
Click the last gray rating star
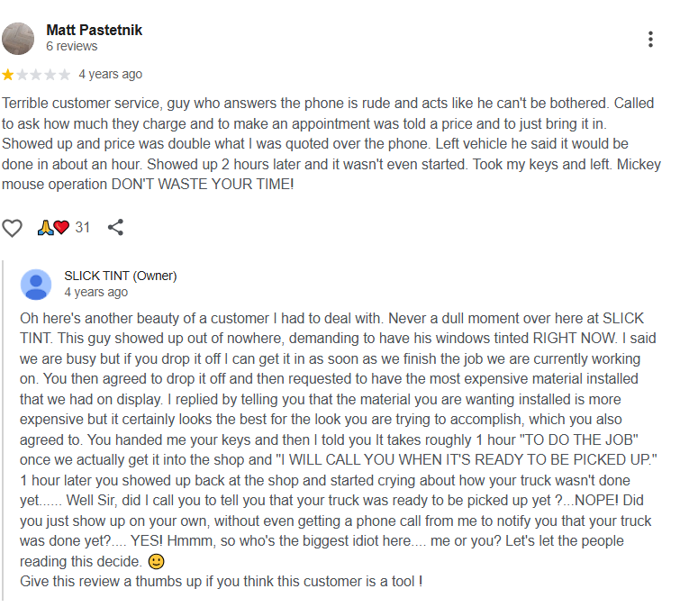point(65,75)
